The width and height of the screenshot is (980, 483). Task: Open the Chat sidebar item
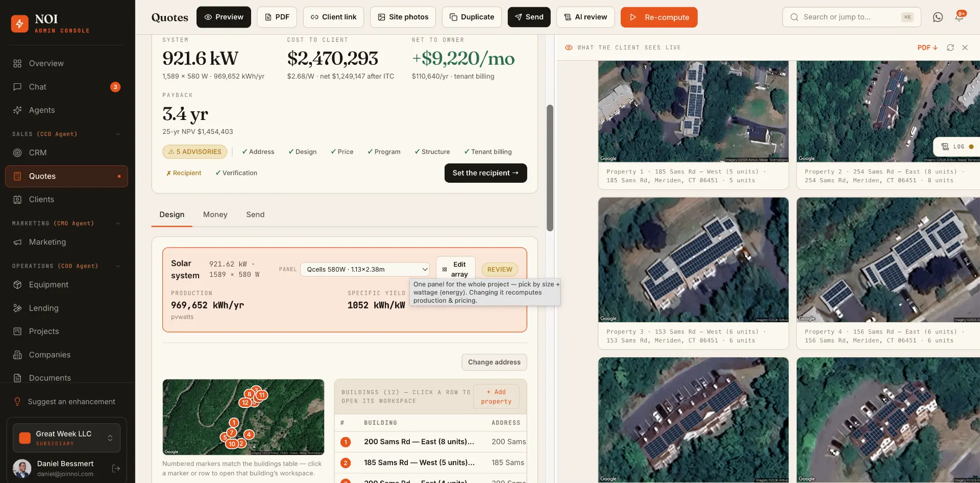[x=66, y=87]
